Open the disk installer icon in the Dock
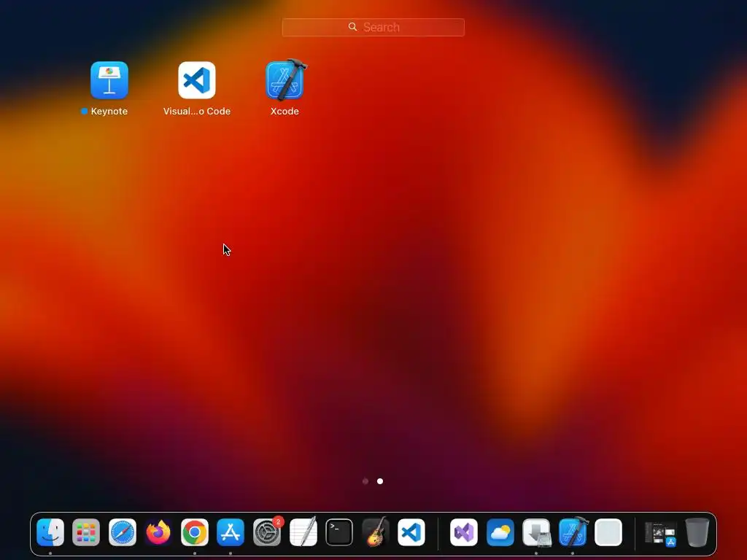Image resolution: width=747 pixels, height=560 pixels. tap(536, 532)
